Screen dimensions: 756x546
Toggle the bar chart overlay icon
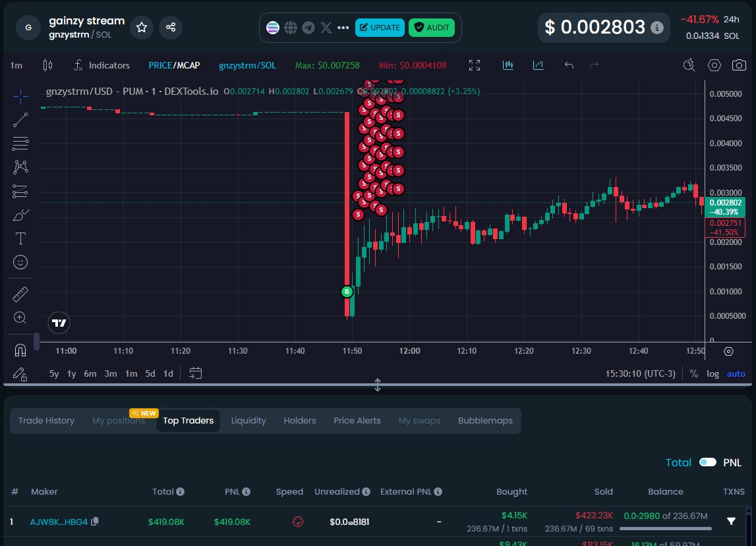538,65
